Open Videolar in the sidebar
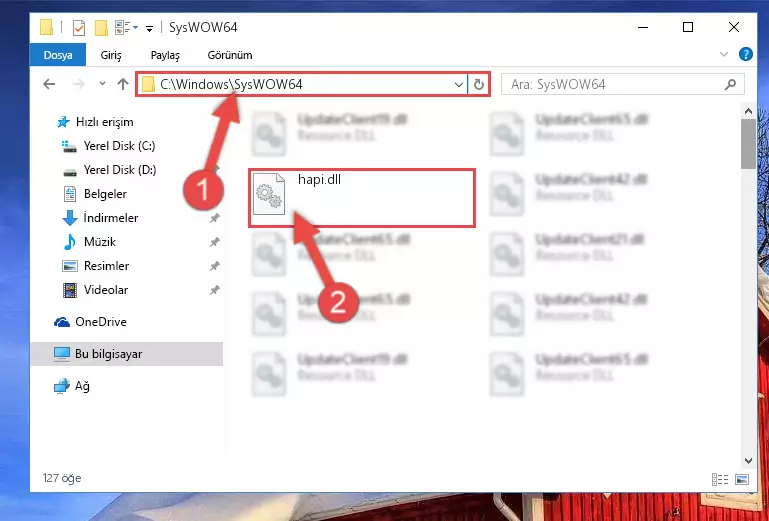The width and height of the screenshot is (769, 521). pyautogui.click(x=105, y=290)
